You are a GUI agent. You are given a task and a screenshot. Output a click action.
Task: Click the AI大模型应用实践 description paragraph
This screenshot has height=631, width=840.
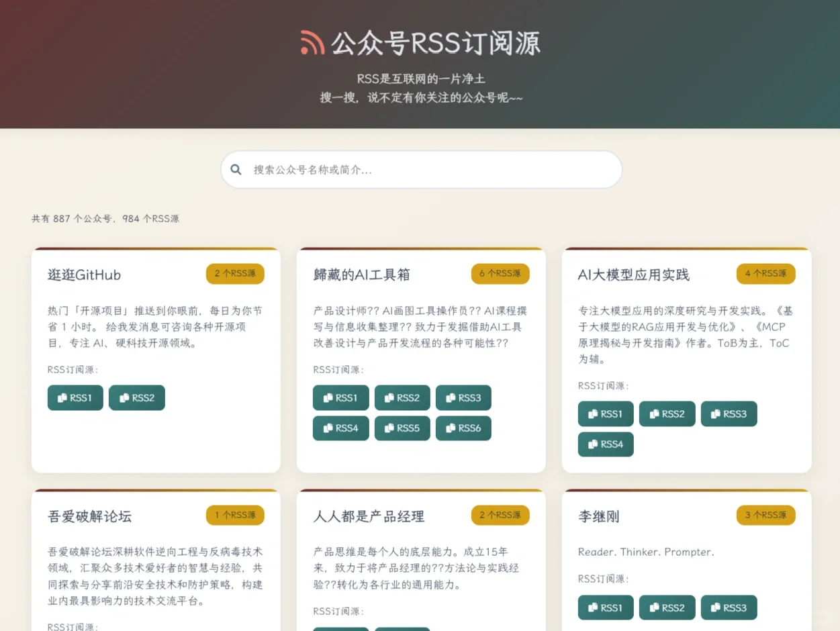[685, 335]
